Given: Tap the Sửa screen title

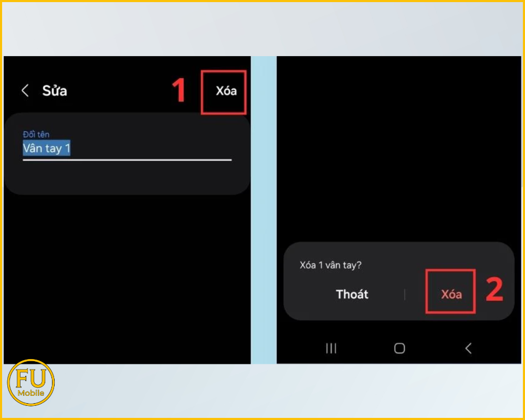Looking at the screenshot, I should coord(55,91).
